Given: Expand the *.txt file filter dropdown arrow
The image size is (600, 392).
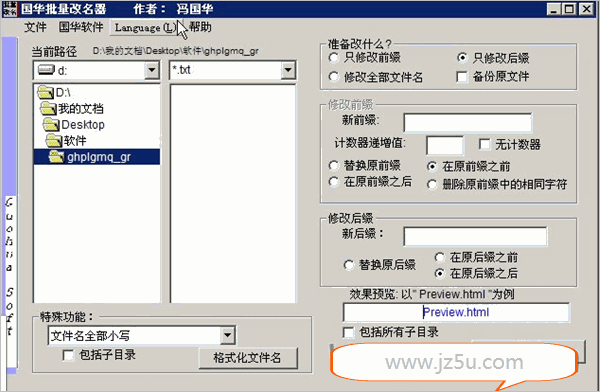Looking at the screenshot, I should [288, 70].
